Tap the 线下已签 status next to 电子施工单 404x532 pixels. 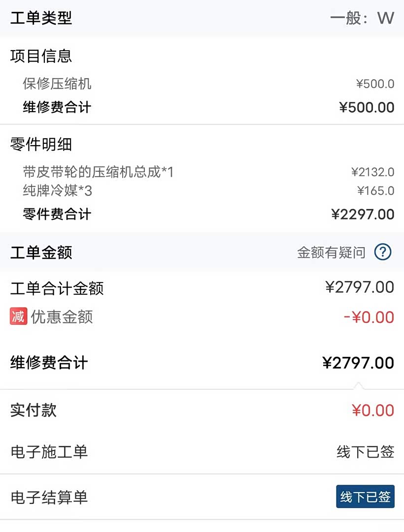point(365,452)
